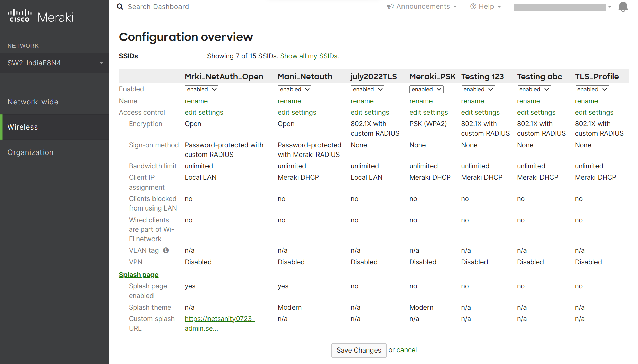Rename the Mani_Netauth SSID
This screenshot has height=364, width=638.
(x=289, y=101)
